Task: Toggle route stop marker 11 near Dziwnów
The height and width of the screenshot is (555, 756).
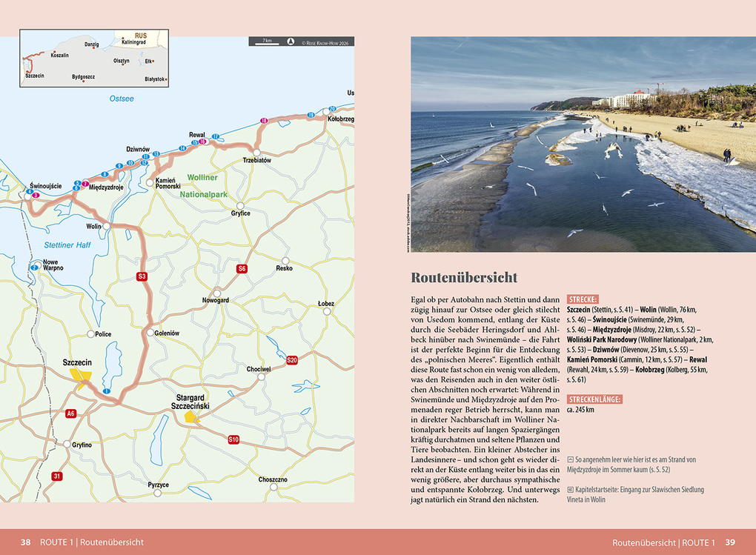Action: 145,156
